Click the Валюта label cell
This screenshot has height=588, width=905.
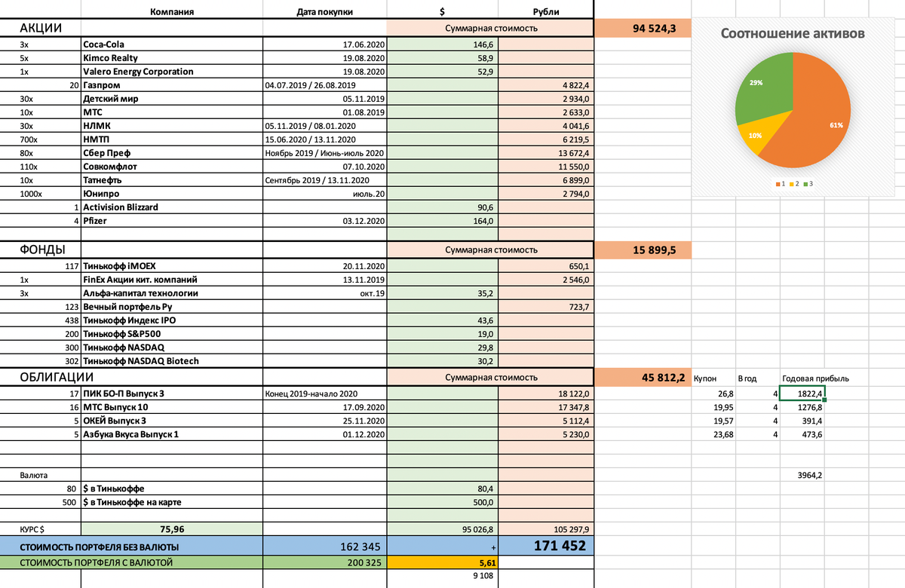click(41, 475)
